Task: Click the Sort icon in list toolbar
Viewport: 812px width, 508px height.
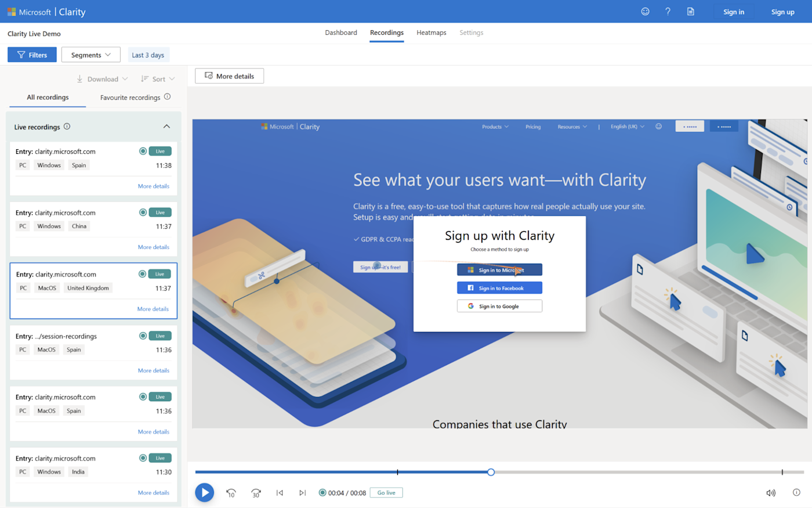Action: point(144,79)
